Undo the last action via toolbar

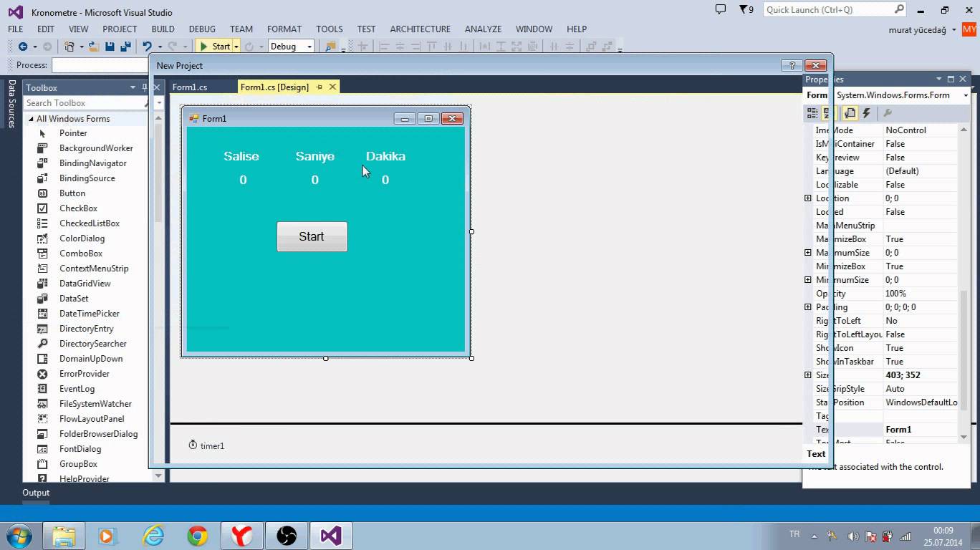tap(147, 47)
